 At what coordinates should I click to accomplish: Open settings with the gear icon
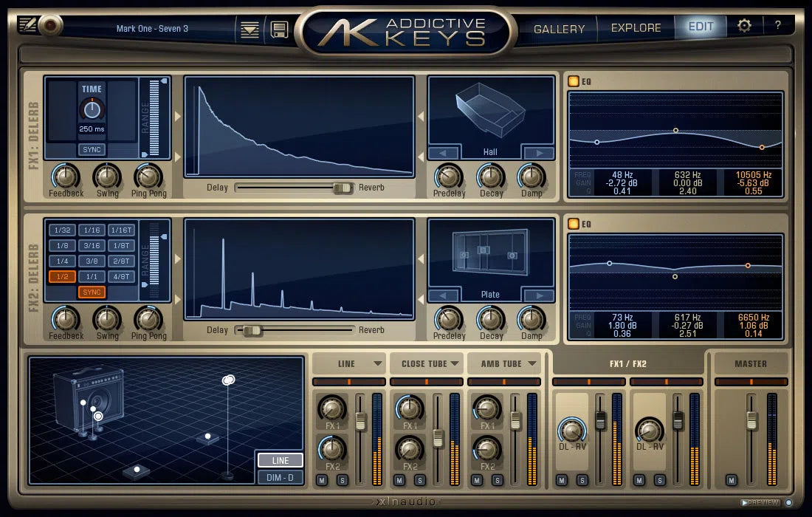(x=744, y=25)
